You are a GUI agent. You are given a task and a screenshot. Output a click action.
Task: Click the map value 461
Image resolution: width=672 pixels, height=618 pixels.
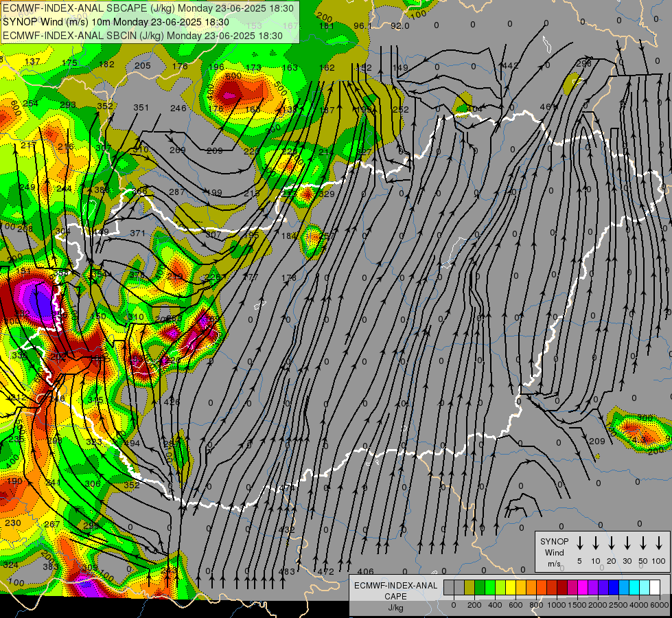click(547, 107)
